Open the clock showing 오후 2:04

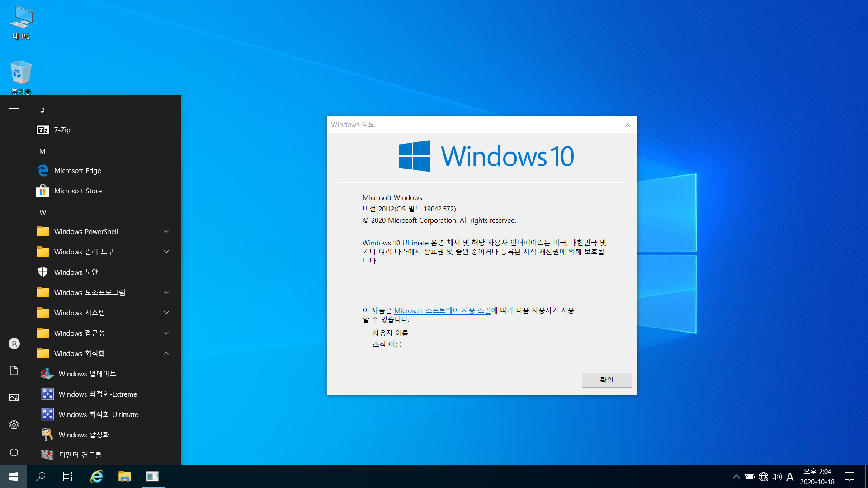point(817,477)
